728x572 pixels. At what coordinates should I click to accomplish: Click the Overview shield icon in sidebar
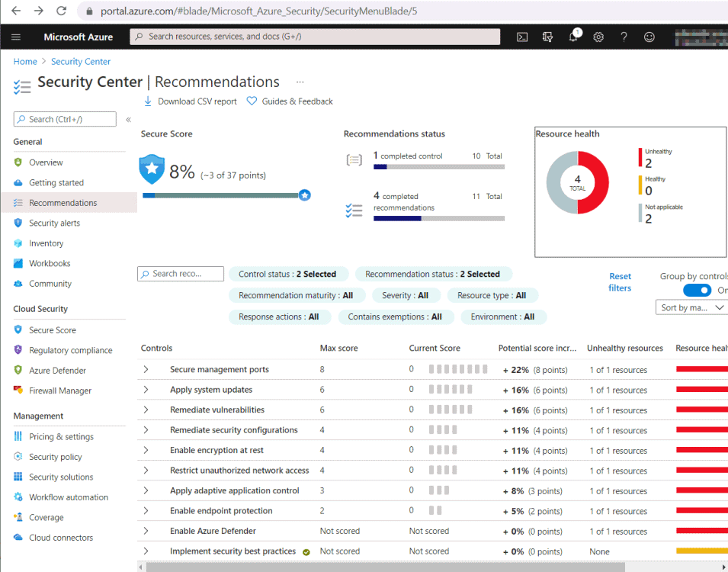tap(18, 162)
